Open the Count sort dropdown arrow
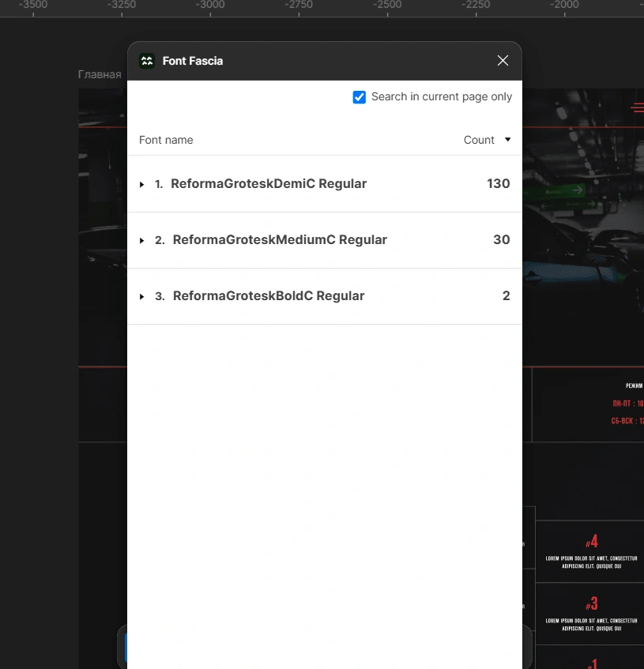Viewport: 644px width, 669px height. (507, 140)
